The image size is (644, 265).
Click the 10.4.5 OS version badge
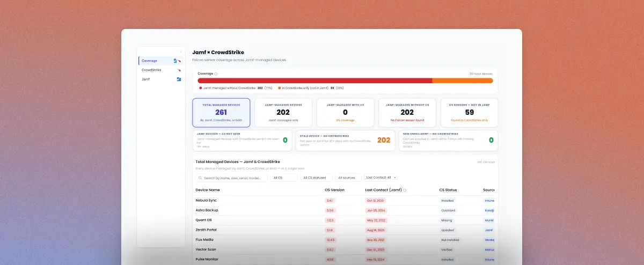331,240
